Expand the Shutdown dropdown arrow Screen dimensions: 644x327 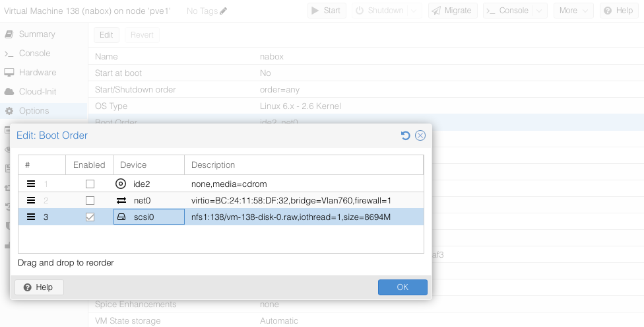coord(414,11)
